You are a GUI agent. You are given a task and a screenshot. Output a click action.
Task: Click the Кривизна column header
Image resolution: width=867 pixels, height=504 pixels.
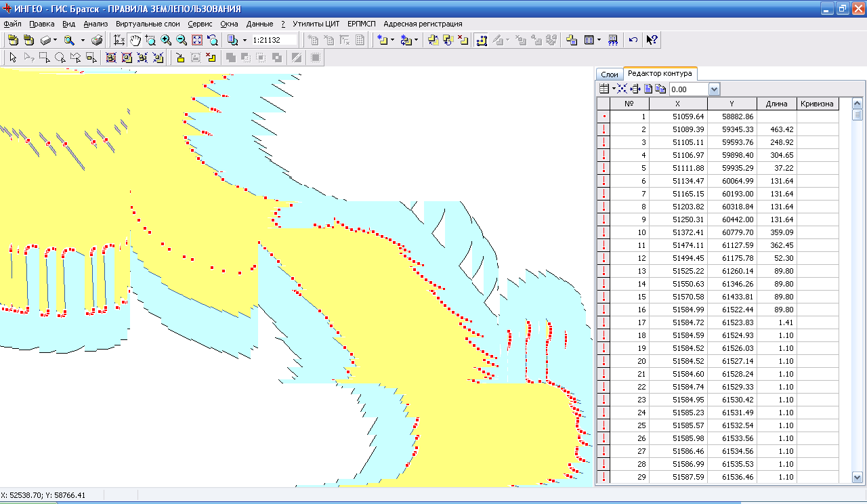818,104
